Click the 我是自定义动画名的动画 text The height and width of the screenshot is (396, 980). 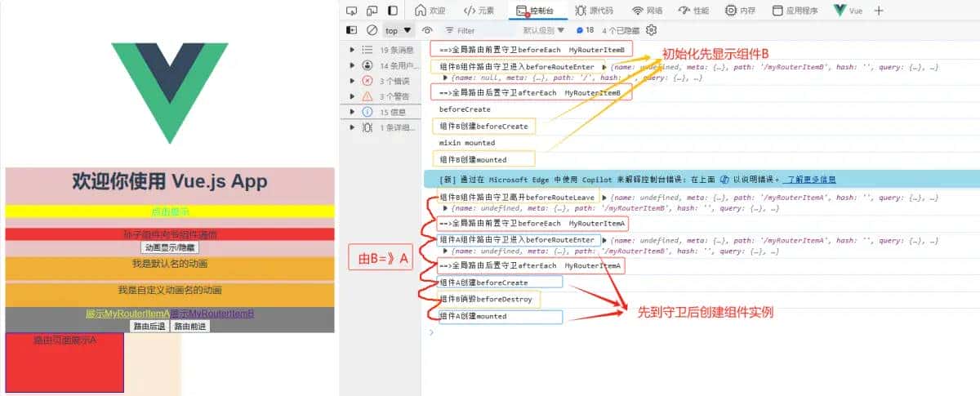170,290
